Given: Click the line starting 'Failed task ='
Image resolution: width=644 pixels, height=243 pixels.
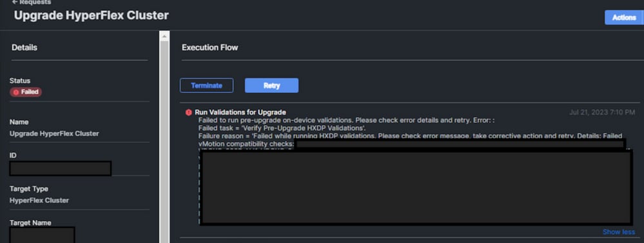Looking at the screenshot, I should pyautogui.click(x=282, y=128).
